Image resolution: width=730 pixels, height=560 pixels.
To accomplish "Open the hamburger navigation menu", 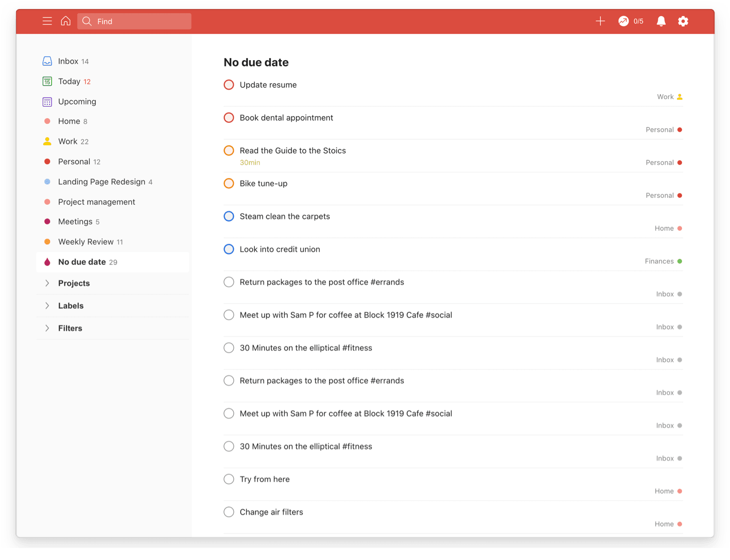I will [47, 21].
